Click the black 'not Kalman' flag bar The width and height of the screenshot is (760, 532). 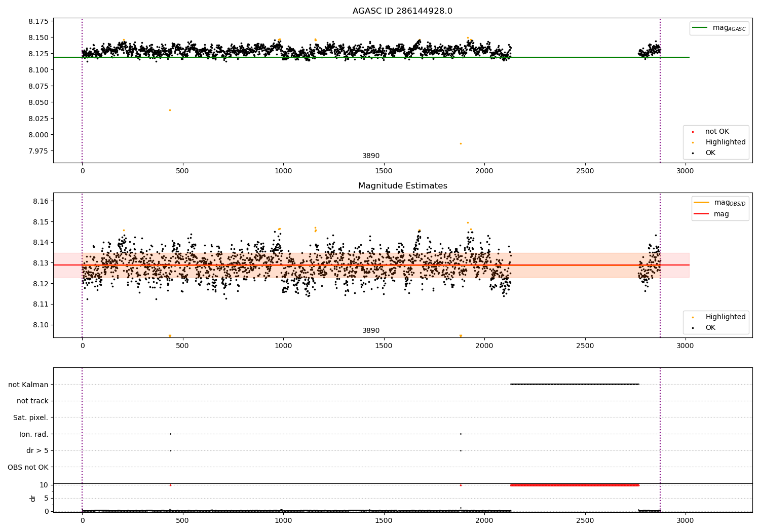point(575,384)
